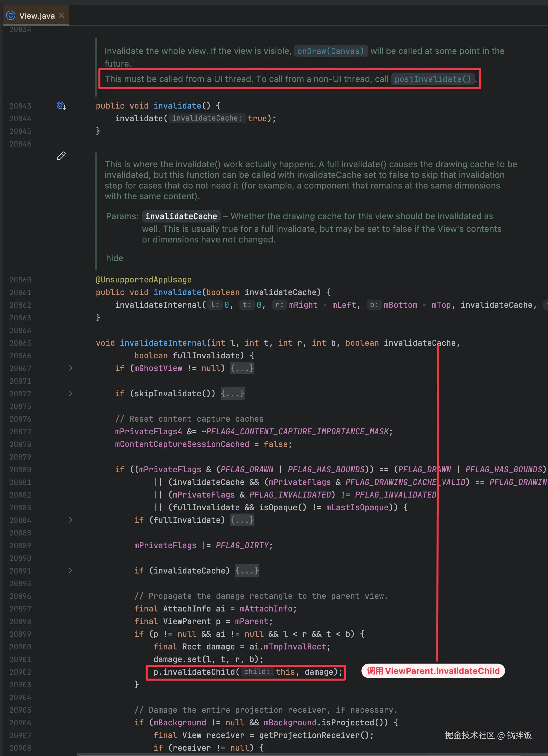Viewport: 548px width, 756px height.
Task: Click mTmpInvalRect on line 20900
Action: [x=295, y=647]
